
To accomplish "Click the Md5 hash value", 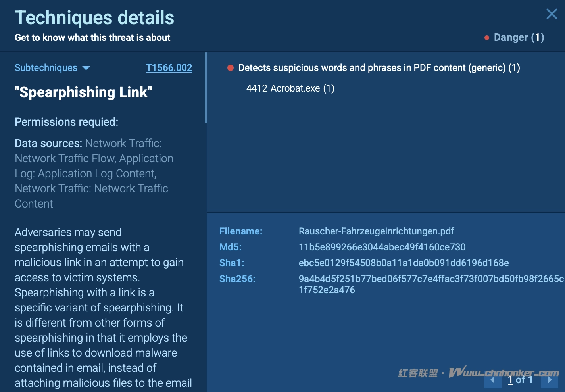I will click(x=382, y=247).
